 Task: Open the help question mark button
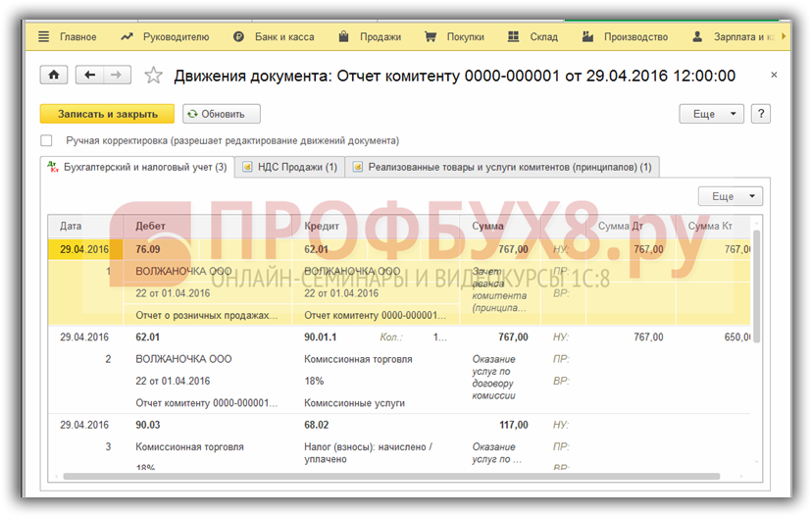point(760,114)
